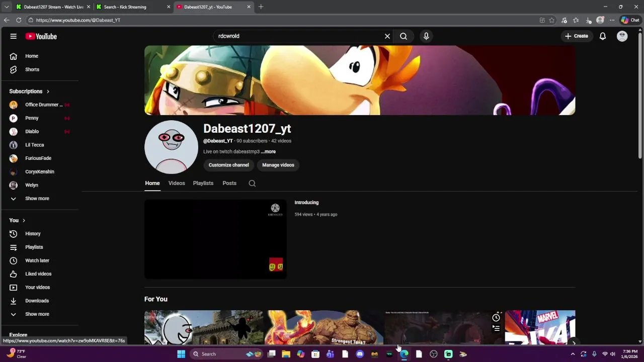Open the Introducing video title
The image size is (644, 362).
[306, 203]
